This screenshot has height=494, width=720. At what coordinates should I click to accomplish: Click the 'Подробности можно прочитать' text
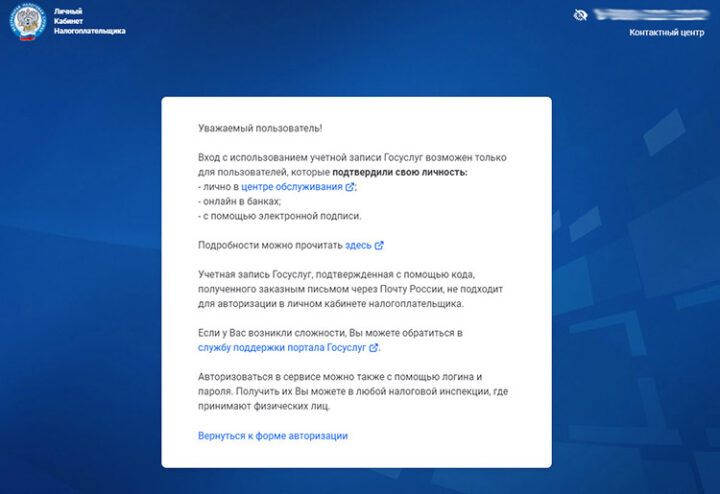(270, 245)
